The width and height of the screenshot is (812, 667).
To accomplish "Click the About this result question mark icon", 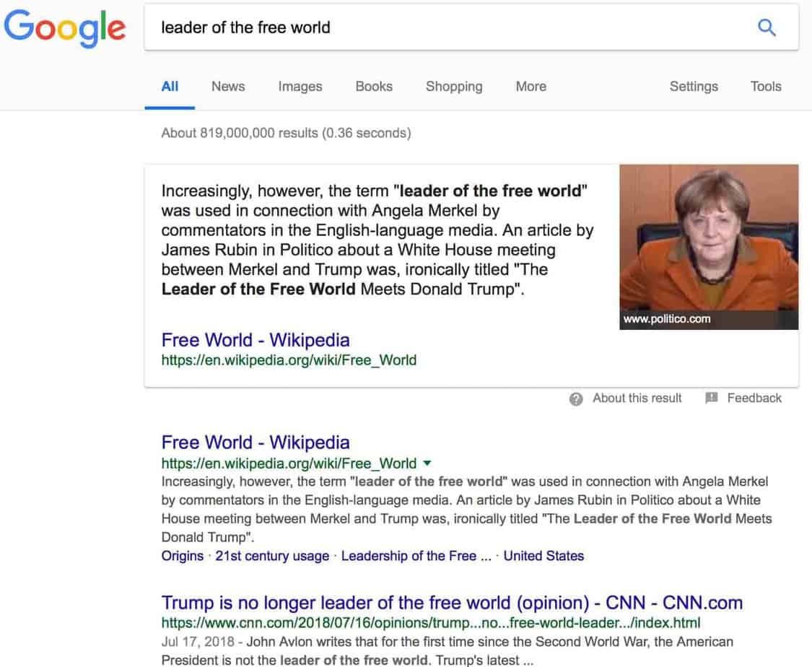I will coord(576,398).
